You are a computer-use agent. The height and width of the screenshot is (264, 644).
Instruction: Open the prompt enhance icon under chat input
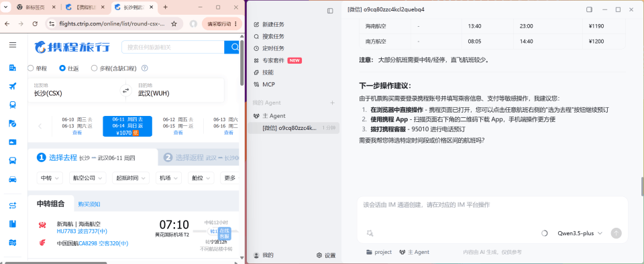pos(370,233)
